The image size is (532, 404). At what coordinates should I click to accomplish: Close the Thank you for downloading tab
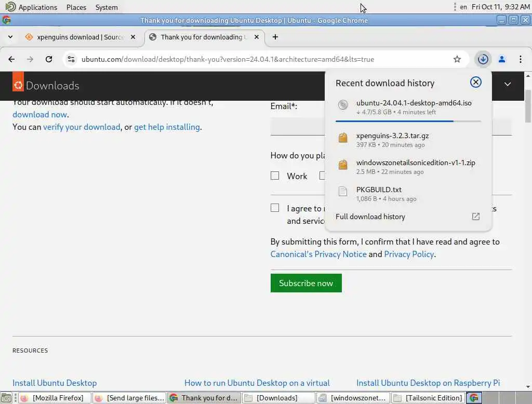click(x=257, y=37)
